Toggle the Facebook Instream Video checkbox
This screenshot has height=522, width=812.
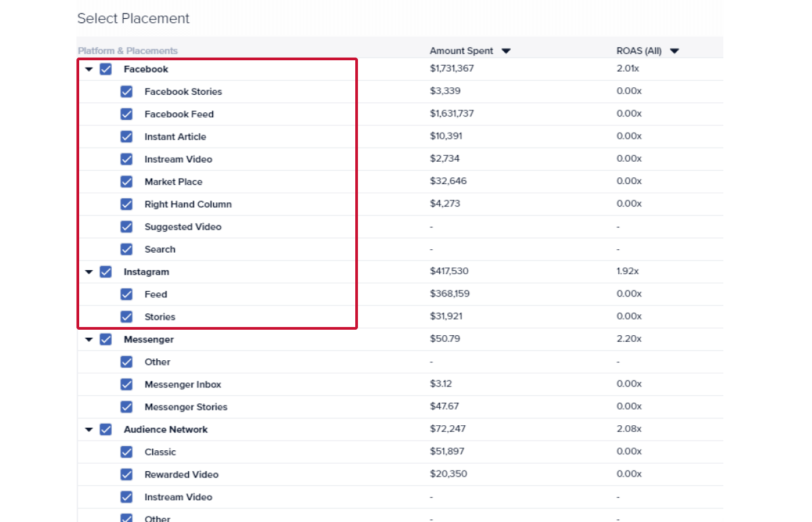[127, 159]
